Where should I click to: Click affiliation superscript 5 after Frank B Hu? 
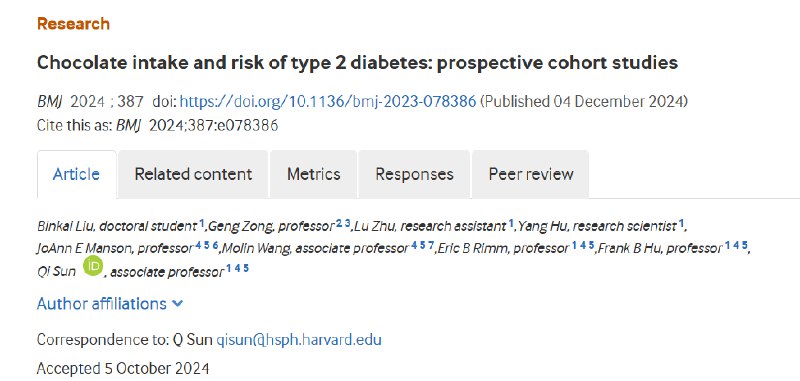point(745,245)
